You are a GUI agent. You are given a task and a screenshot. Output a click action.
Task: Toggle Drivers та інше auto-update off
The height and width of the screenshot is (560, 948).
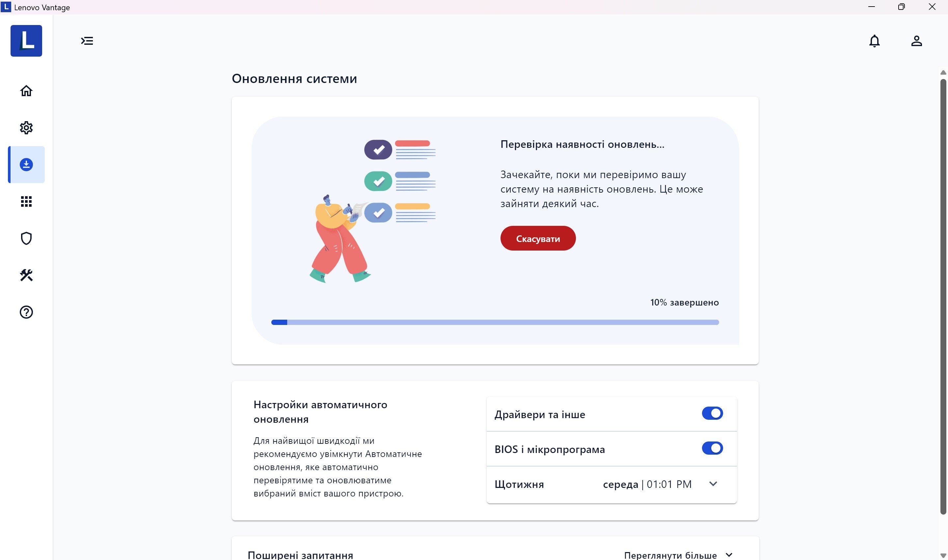coord(712,413)
